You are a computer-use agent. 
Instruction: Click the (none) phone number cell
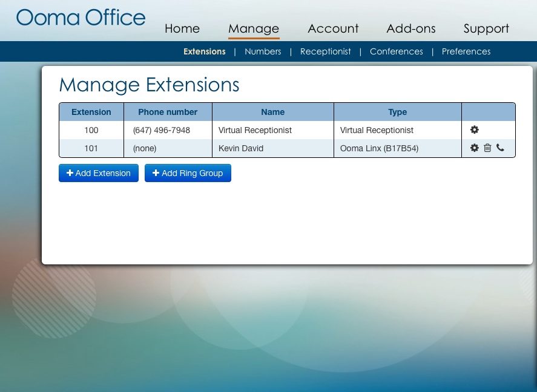click(168, 148)
